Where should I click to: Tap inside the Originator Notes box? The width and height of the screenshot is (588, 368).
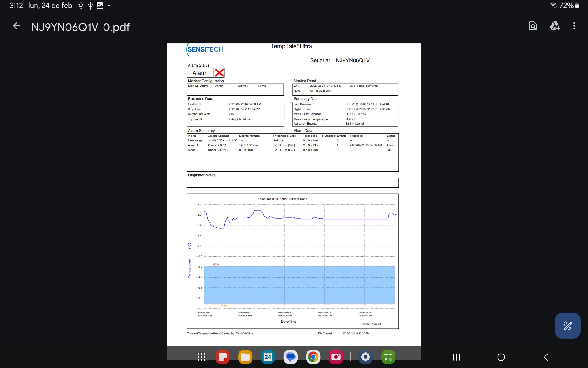[292, 183]
